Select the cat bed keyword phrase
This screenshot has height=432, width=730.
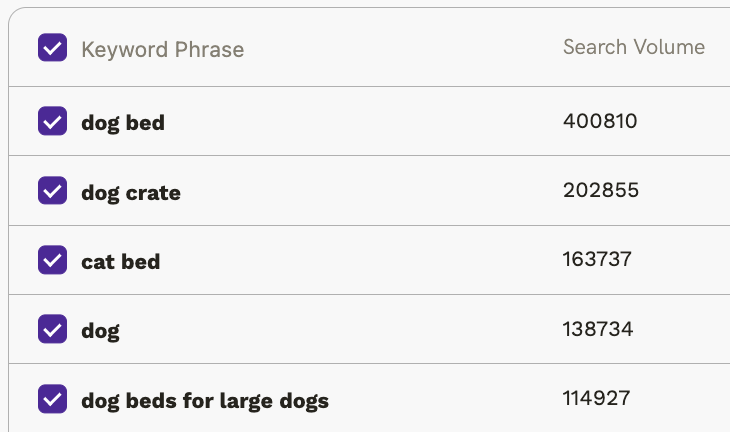point(121,261)
